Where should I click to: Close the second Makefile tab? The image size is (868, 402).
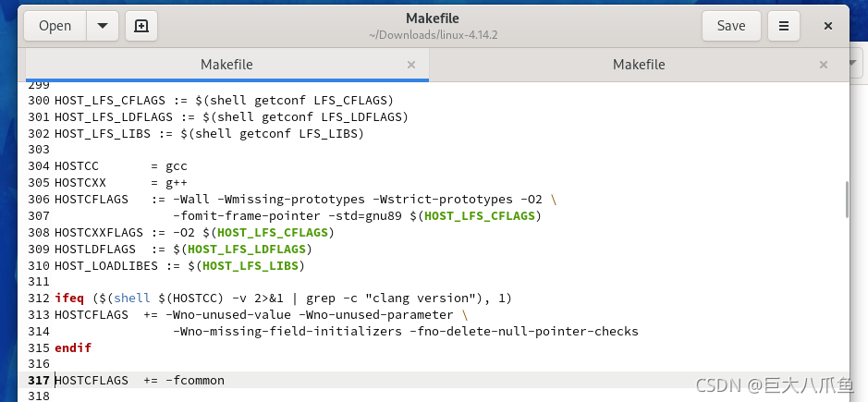point(824,65)
